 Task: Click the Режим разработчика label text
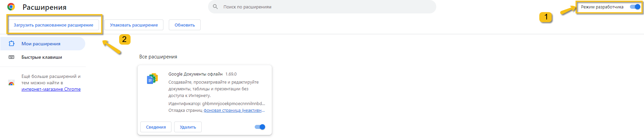pyautogui.click(x=602, y=7)
